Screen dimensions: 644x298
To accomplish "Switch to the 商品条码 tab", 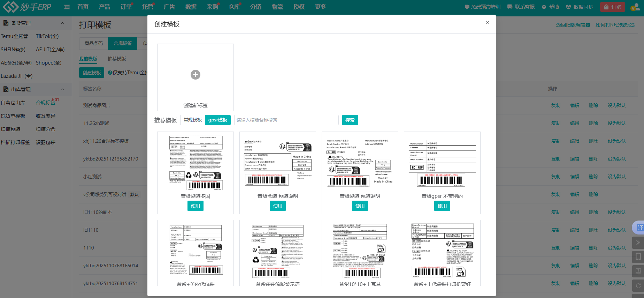I will tap(94, 44).
